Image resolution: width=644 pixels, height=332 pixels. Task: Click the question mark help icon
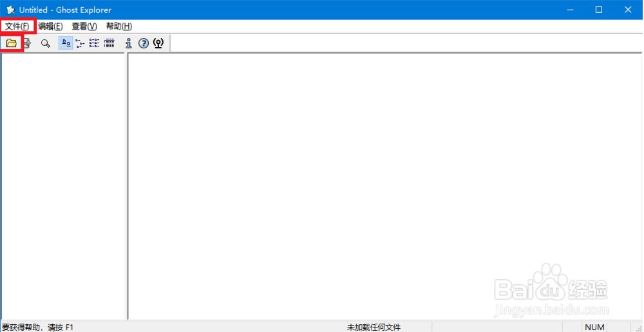(x=144, y=43)
